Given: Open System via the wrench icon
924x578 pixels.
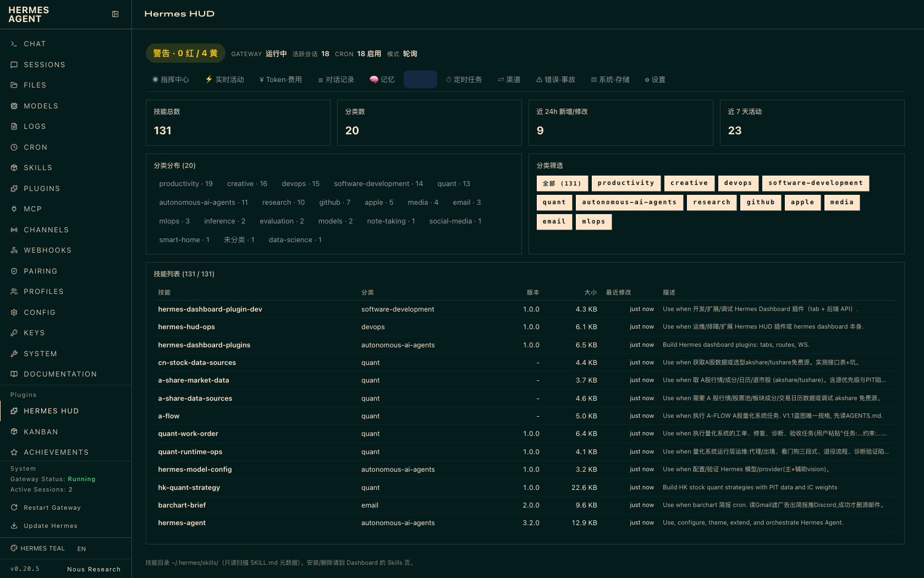Looking at the screenshot, I should click(14, 354).
